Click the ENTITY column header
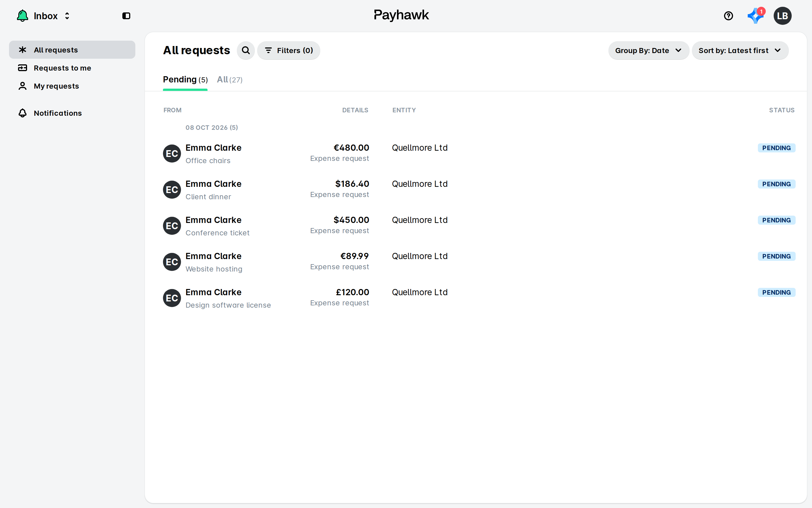Viewport: 812px width, 508px height. [404, 110]
